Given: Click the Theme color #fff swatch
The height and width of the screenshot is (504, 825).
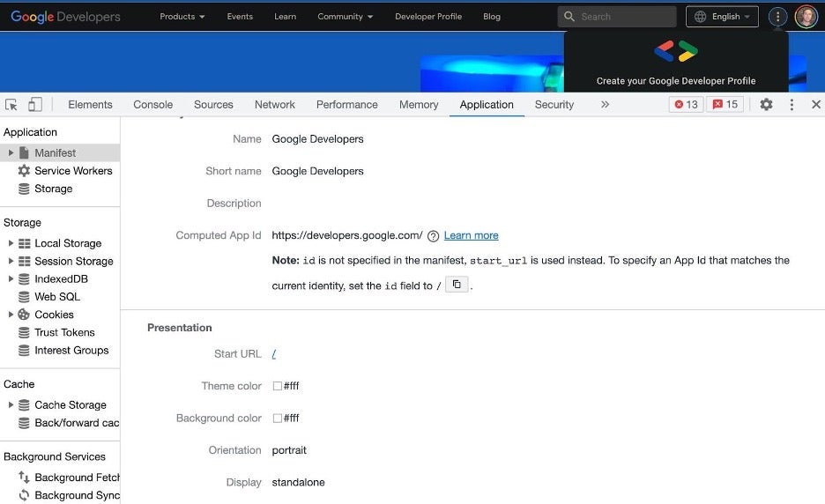Looking at the screenshot, I should pyautogui.click(x=278, y=386).
